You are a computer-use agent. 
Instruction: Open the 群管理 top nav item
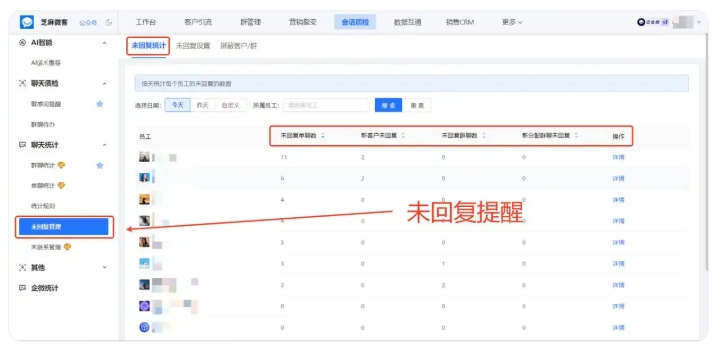coord(250,22)
